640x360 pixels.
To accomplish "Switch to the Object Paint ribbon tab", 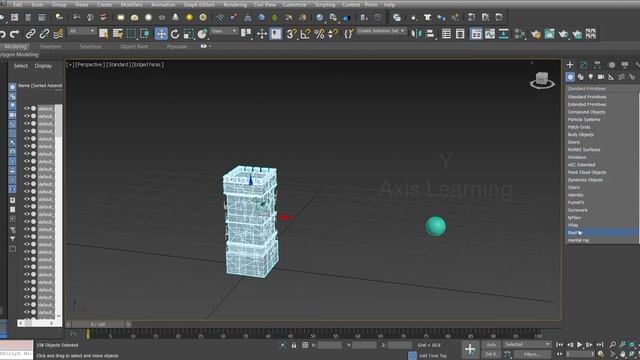I will click(x=134, y=47).
